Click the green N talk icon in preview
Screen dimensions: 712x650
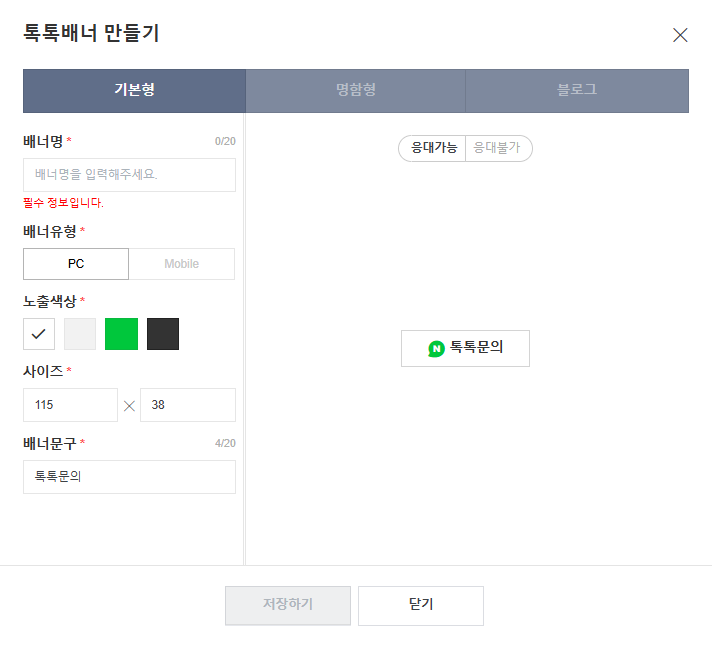[436, 349]
